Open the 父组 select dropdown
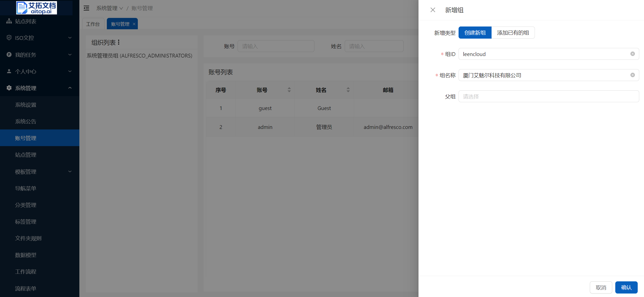Screen dimensions: 644x297 click(548, 96)
